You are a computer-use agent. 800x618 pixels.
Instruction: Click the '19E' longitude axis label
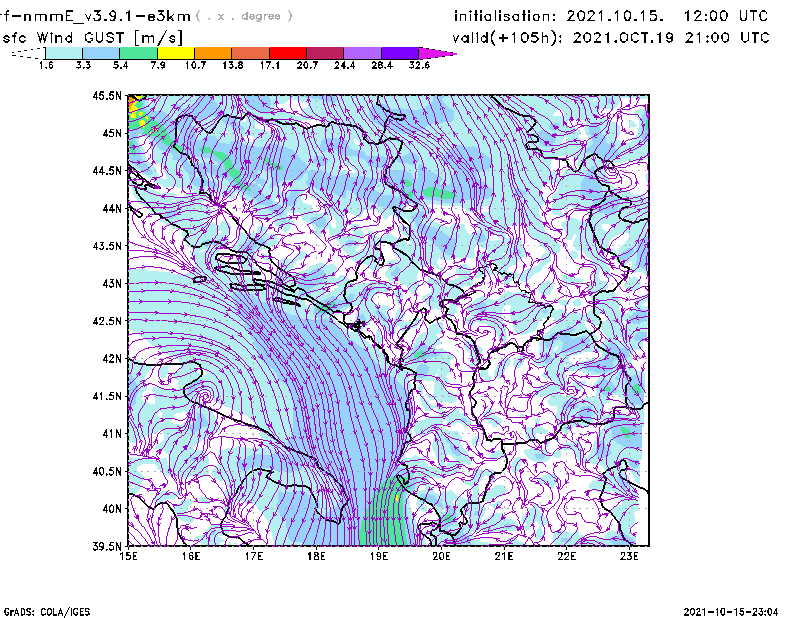coord(379,556)
